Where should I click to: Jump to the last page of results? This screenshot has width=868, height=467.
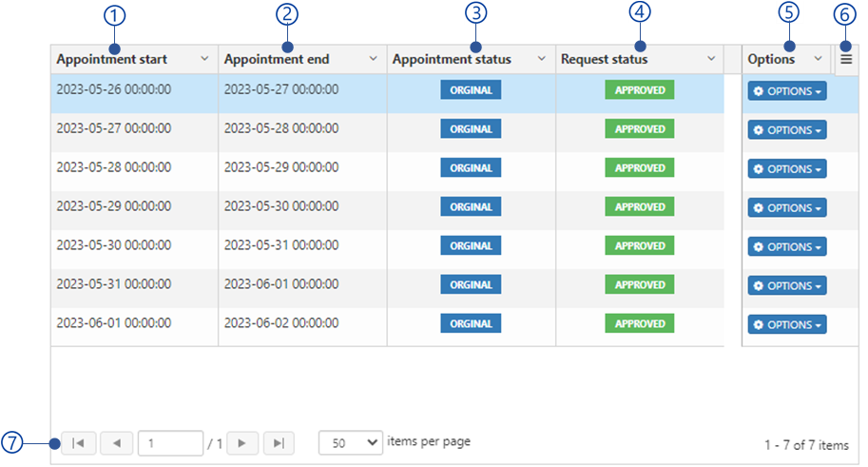pos(278,442)
